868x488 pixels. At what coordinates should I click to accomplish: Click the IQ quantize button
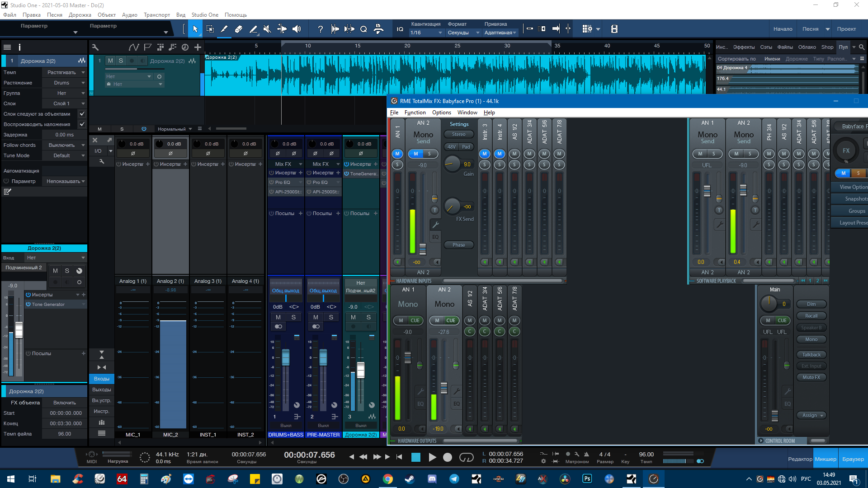pos(400,29)
